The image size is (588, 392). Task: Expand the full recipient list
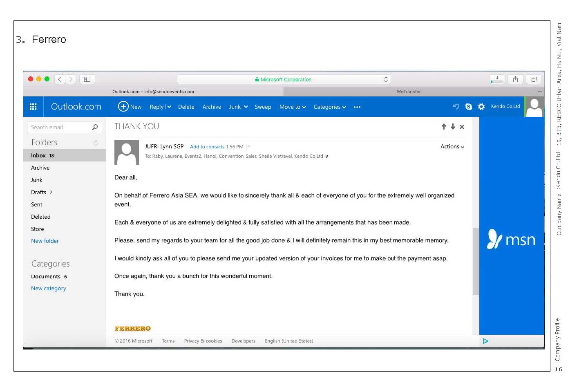click(x=326, y=156)
